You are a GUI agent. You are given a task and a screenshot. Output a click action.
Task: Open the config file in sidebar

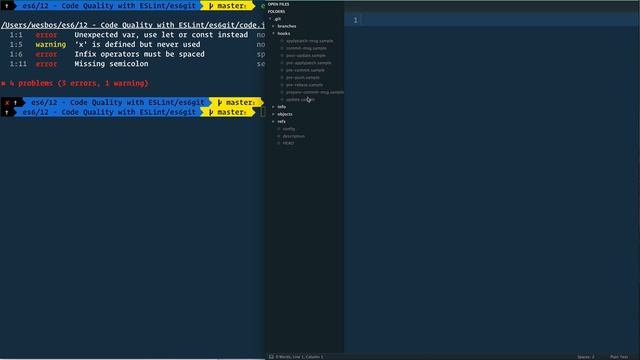tap(289, 129)
